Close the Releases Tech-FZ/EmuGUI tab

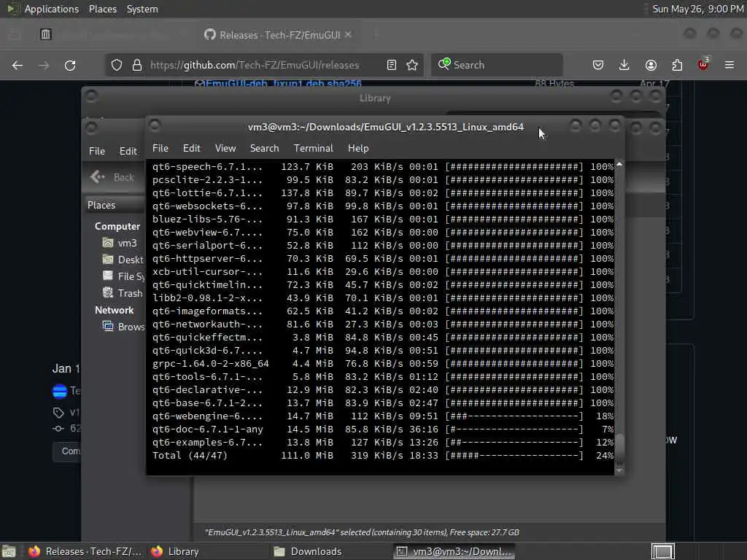(x=348, y=35)
